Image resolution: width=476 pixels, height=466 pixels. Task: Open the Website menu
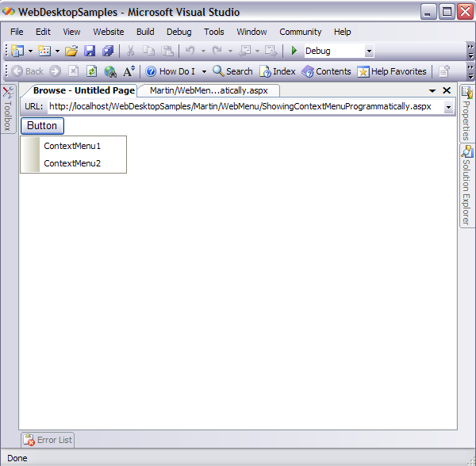(109, 32)
